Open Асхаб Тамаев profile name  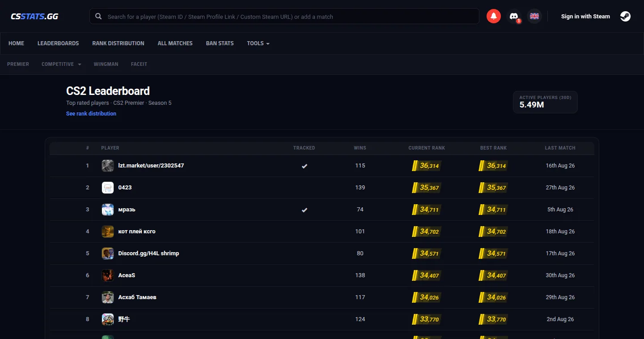(x=137, y=297)
